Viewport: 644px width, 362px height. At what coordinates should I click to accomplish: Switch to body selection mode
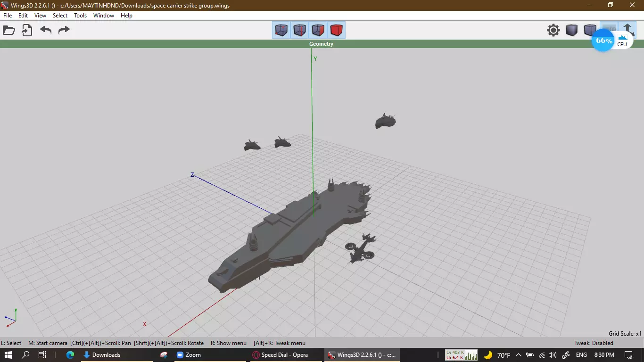click(336, 30)
